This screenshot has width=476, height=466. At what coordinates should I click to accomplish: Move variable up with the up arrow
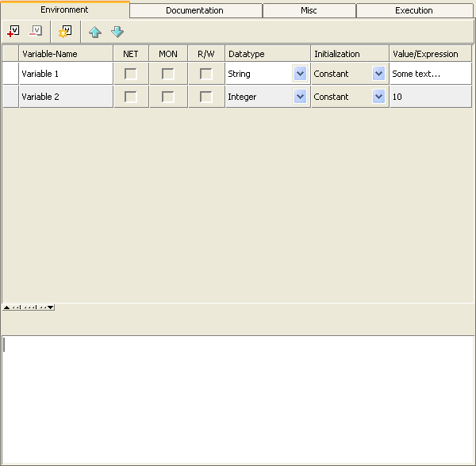pos(95,32)
